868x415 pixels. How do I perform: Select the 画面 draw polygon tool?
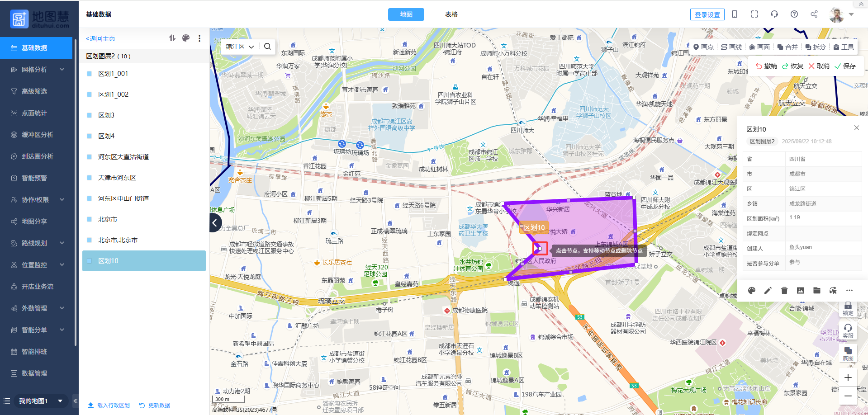[759, 47]
